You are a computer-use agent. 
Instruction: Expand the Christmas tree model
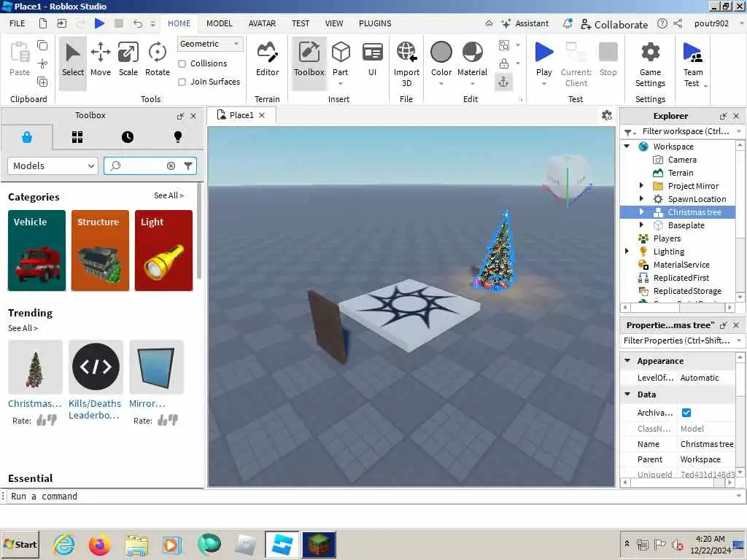coord(641,212)
